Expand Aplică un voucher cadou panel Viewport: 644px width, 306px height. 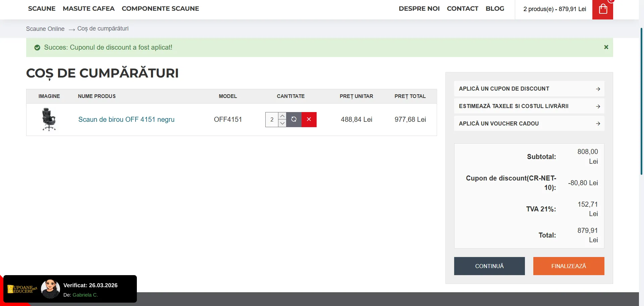pyautogui.click(x=529, y=123)
